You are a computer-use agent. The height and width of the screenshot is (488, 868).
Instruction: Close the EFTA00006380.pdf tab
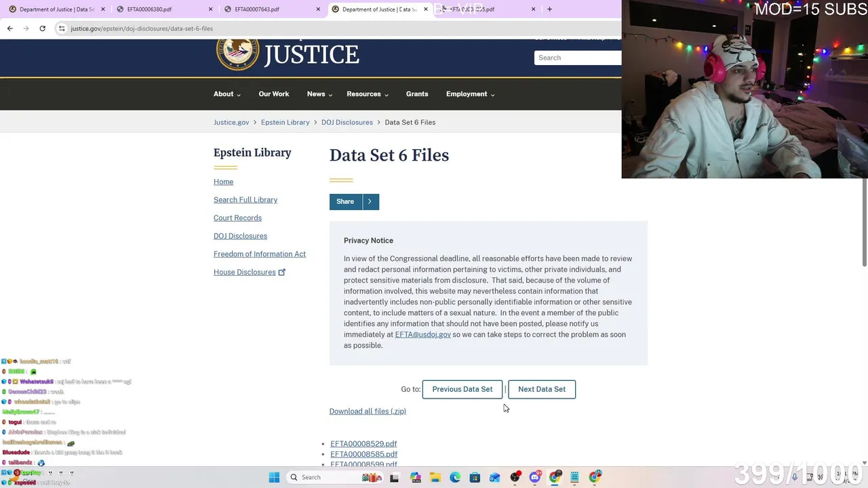pos(210,9)
